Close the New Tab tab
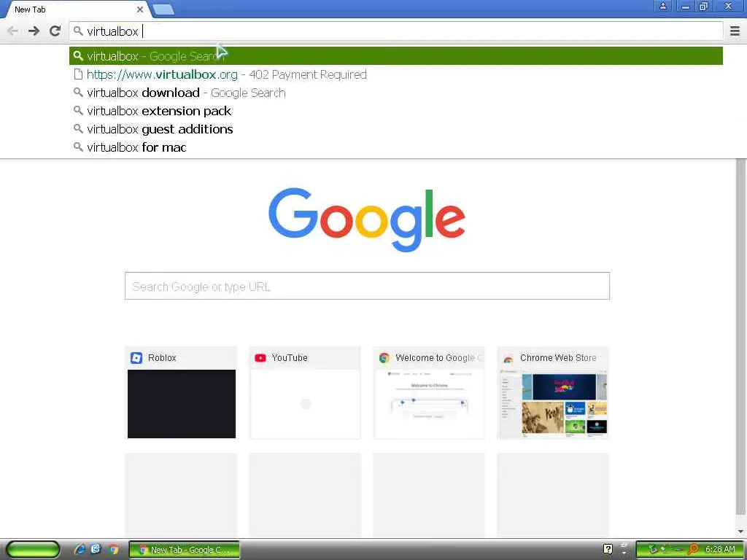Screen dimensions: 747x560 pos(140,9)
